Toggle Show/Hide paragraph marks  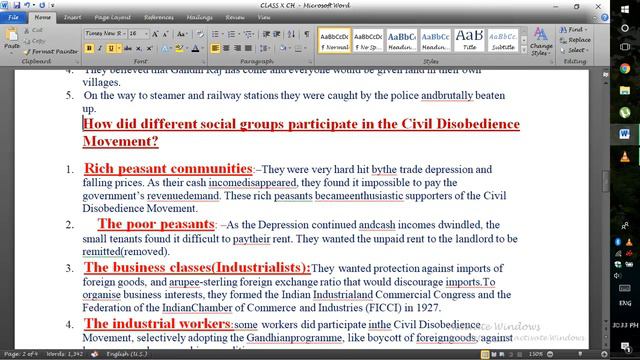(307, 34)
